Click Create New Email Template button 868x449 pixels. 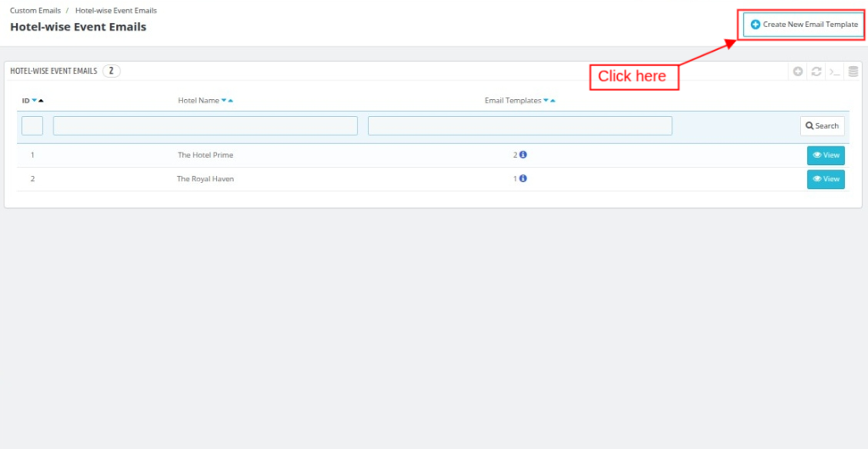pos(804,25)
